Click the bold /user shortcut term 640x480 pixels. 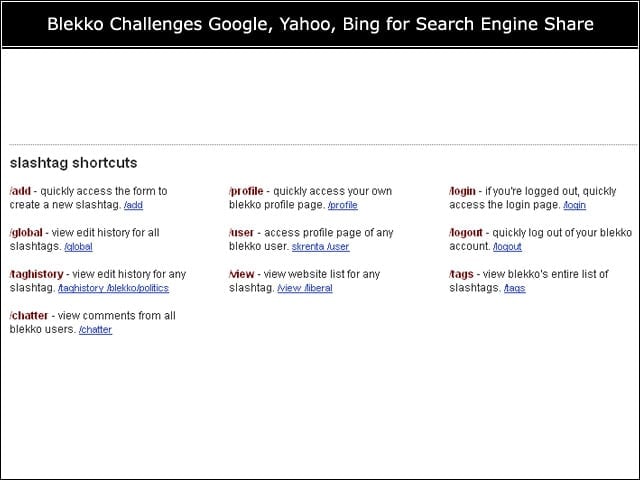[242, 233]
